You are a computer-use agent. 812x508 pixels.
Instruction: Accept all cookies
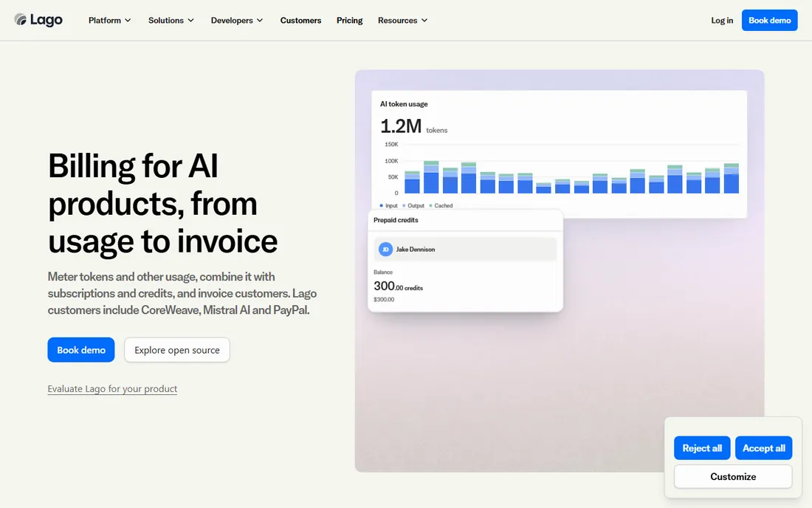point(764,448)
